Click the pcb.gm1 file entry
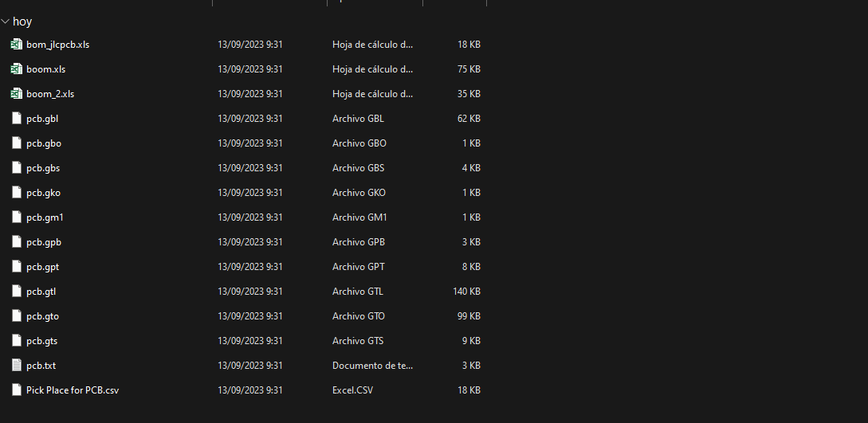Image resolution: width=868 pixels, height=423 pixels. (x=45, y=217)
